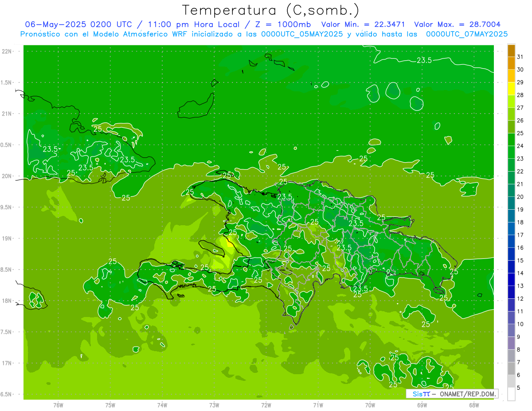
Task: Click the '72W' longitude axis label
Action: [266, 405]
